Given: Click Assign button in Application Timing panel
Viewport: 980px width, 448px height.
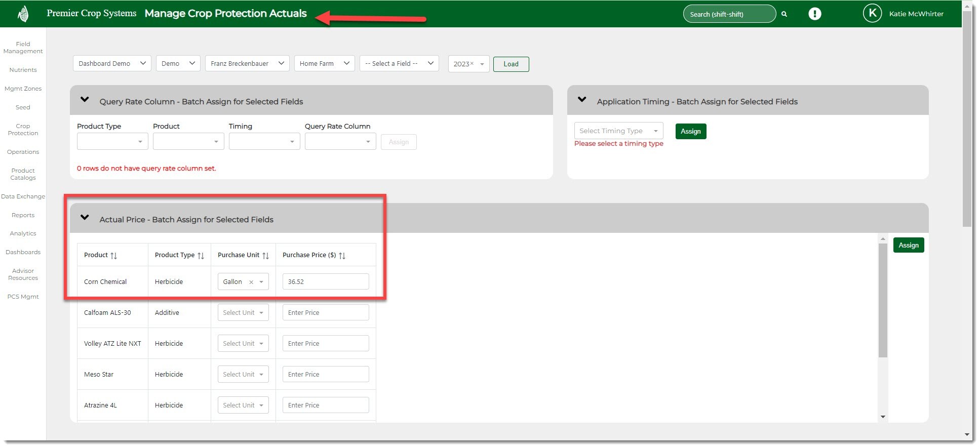Looking at the screenshot, I should point(690,132).
